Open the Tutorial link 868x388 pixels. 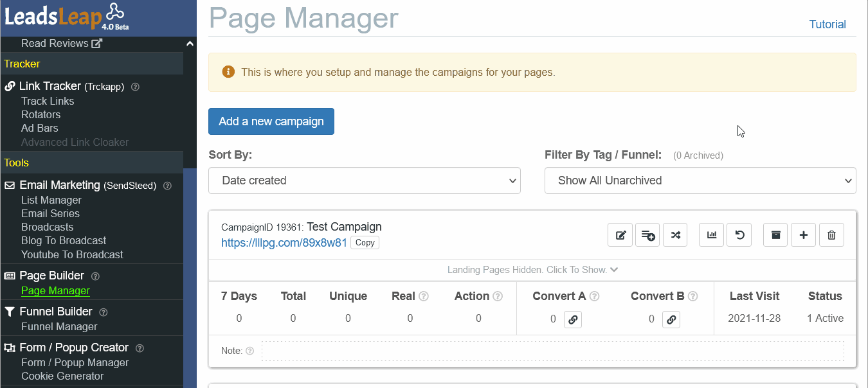click(x=827, y=24)
